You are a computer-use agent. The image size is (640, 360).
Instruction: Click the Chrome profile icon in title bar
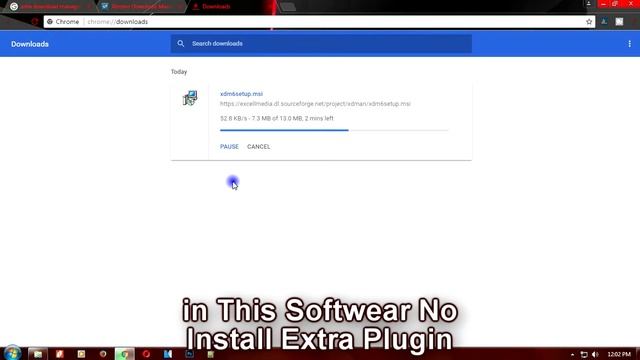pos(589,4)
